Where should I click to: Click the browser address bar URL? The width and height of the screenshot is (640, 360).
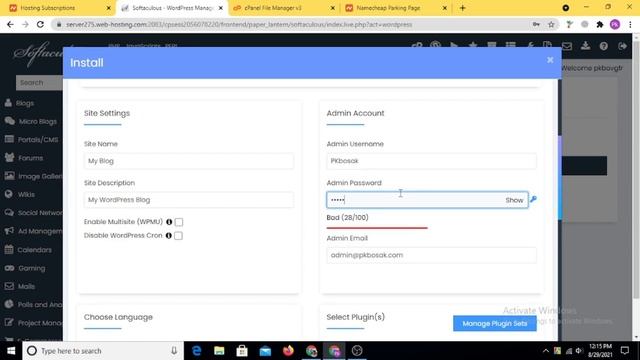click(x=239, y=24)
